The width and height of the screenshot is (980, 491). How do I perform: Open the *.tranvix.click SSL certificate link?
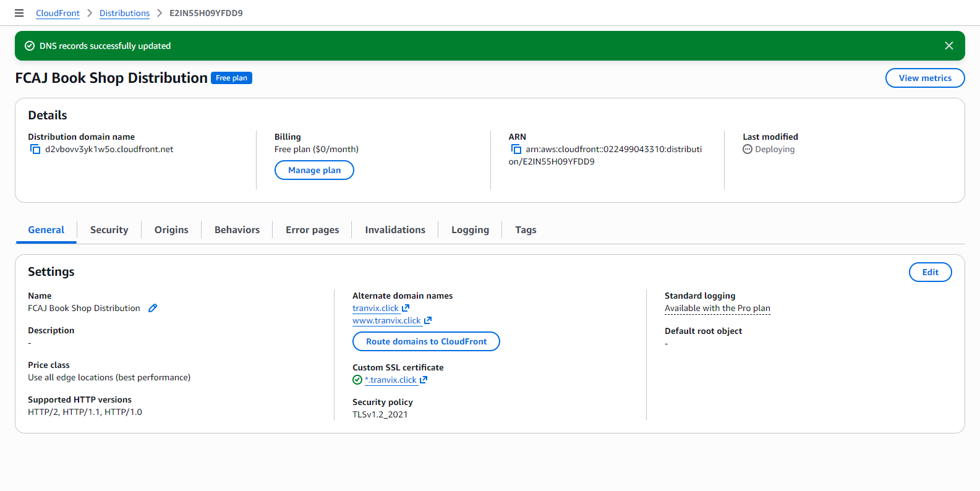point(391,380)
